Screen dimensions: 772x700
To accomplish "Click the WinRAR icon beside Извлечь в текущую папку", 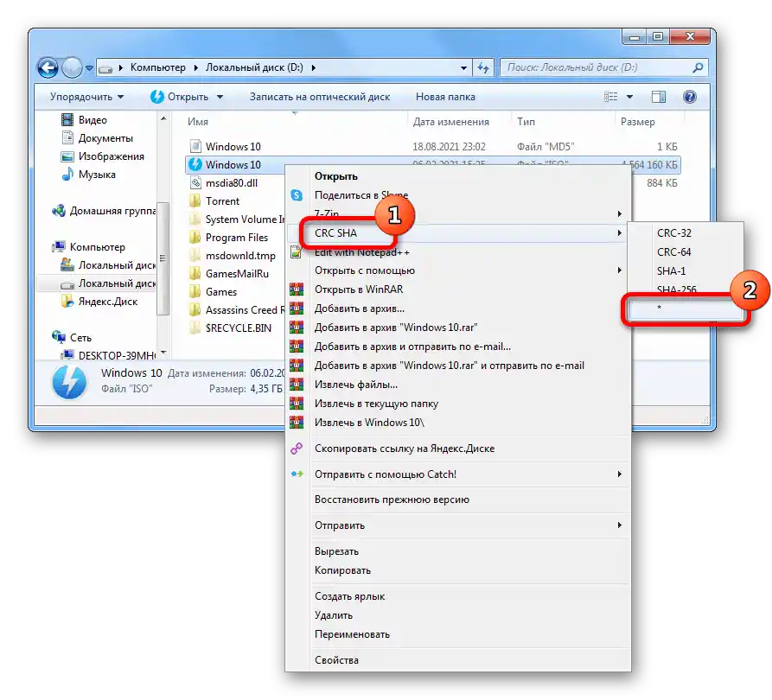I will coord(297,404).
